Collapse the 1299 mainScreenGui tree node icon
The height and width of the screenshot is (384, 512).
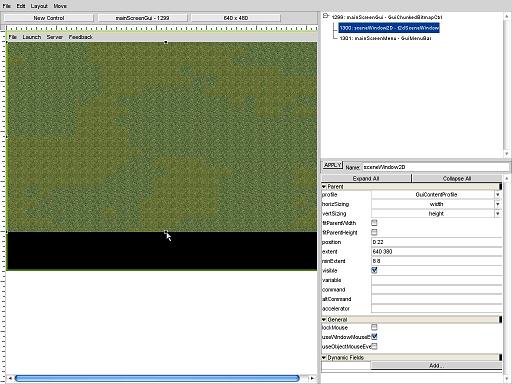326,16
